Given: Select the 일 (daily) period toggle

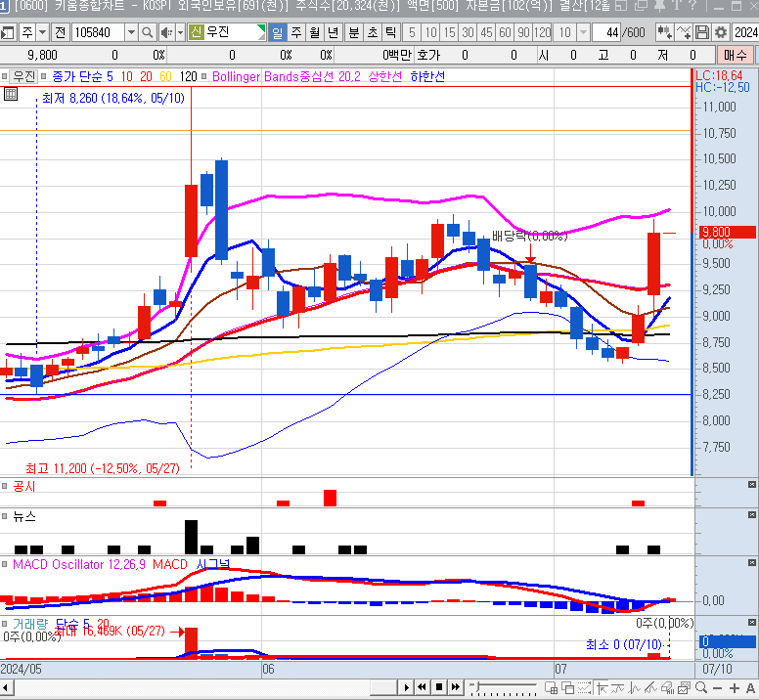Looking at the screenshot, I should coord(277,32).
